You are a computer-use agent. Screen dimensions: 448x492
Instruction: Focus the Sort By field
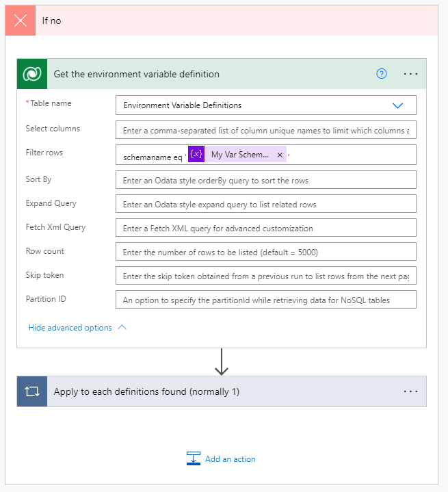click(266, 179)
